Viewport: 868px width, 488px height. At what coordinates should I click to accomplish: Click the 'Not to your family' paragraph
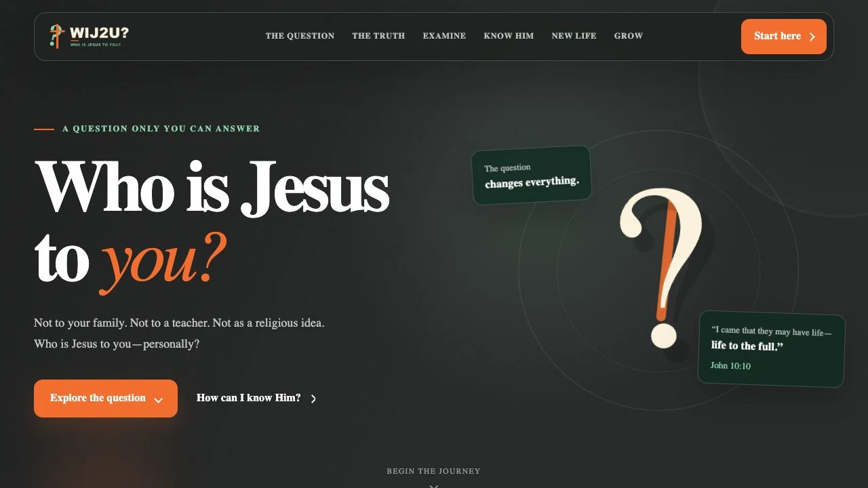(x=179, y=333)
